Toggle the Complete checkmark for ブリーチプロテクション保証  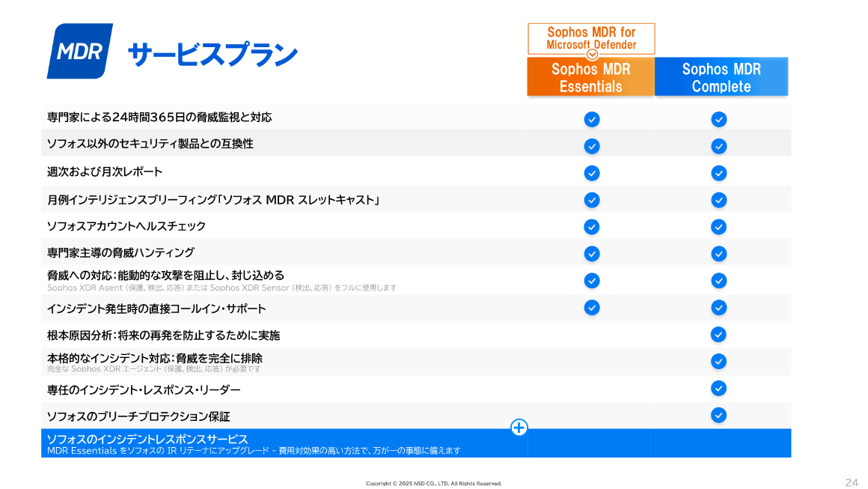(x=718, y=416)
